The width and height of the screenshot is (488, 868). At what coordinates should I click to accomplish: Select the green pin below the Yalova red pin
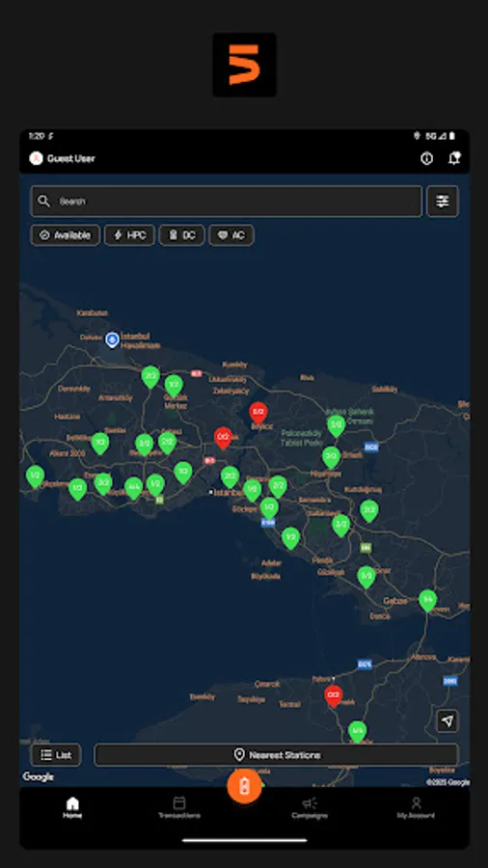[358, 731]
